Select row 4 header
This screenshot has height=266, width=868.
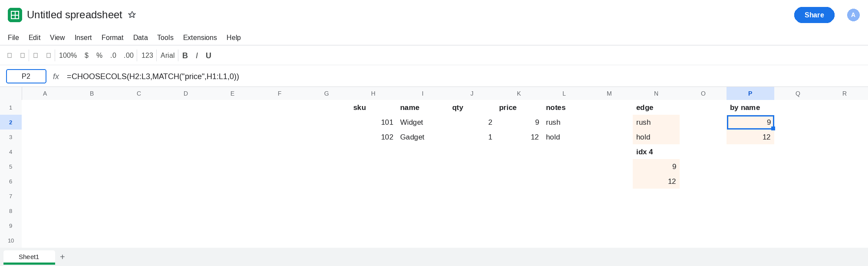[11, 152]
